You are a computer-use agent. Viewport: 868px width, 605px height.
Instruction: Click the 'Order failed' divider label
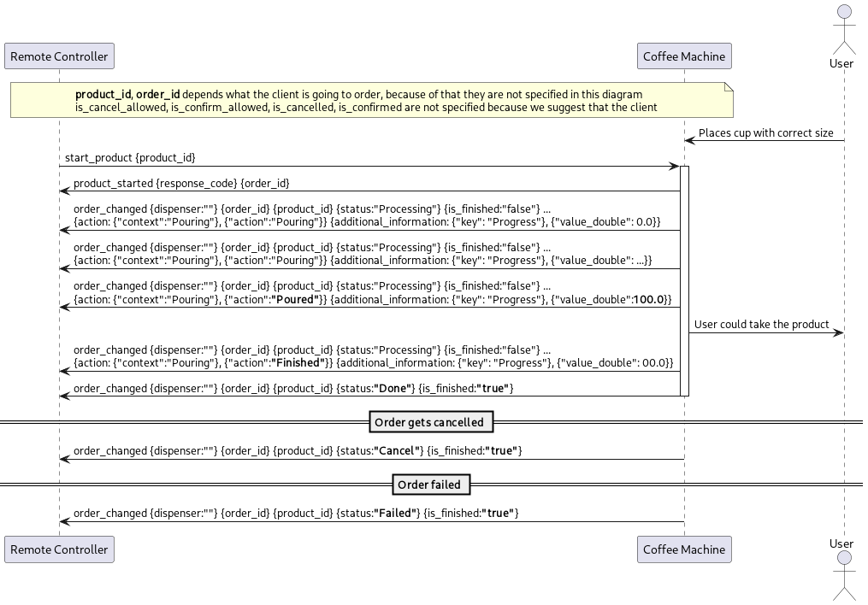(431, 485)
